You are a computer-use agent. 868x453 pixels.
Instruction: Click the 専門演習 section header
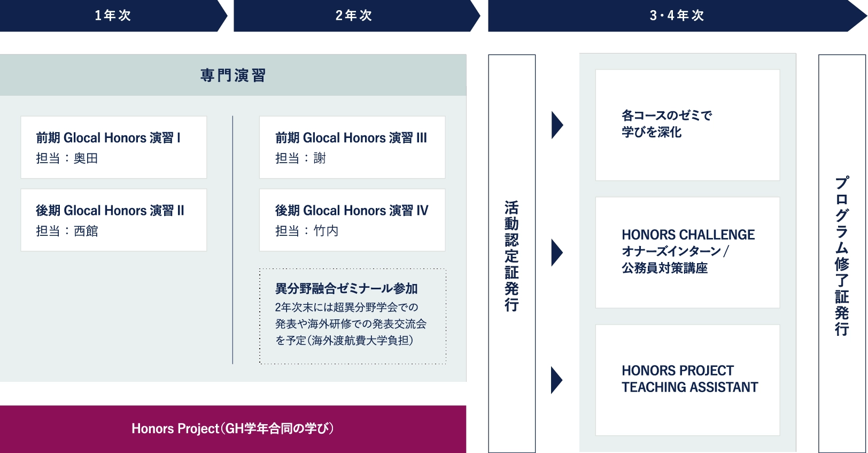[x=233, y=75]
